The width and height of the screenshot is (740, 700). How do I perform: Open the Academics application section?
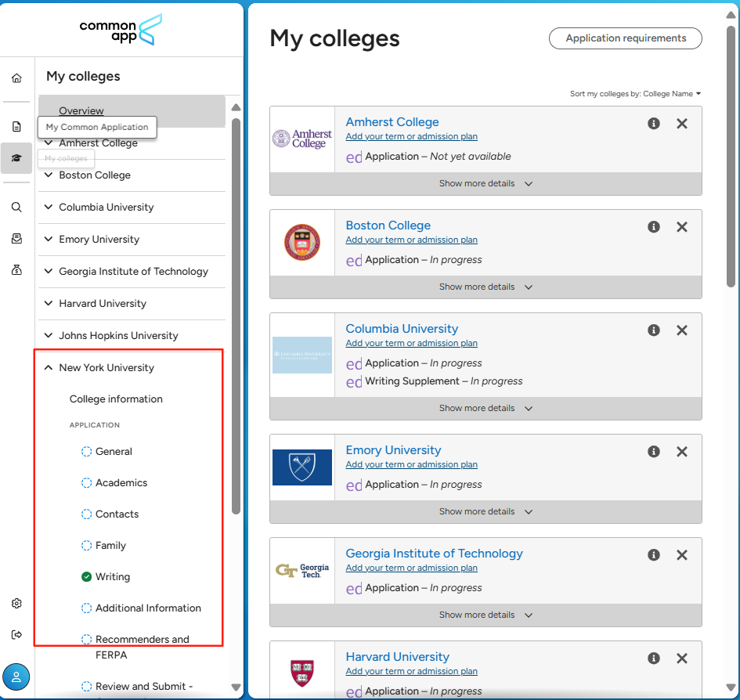tap(121, 483)
